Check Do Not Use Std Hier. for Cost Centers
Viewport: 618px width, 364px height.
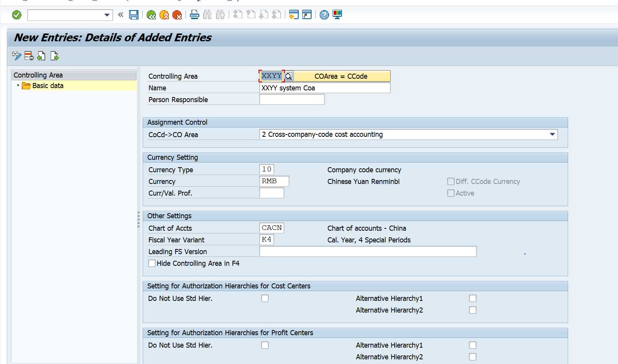[265, 298]
